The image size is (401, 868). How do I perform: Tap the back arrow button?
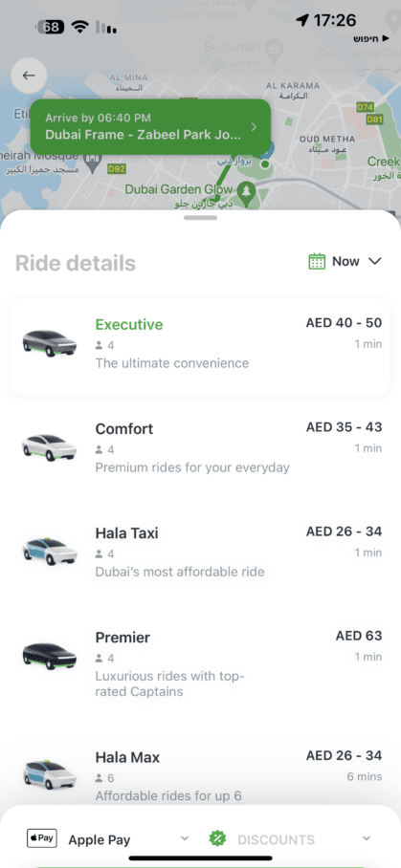tap(29, 76)
